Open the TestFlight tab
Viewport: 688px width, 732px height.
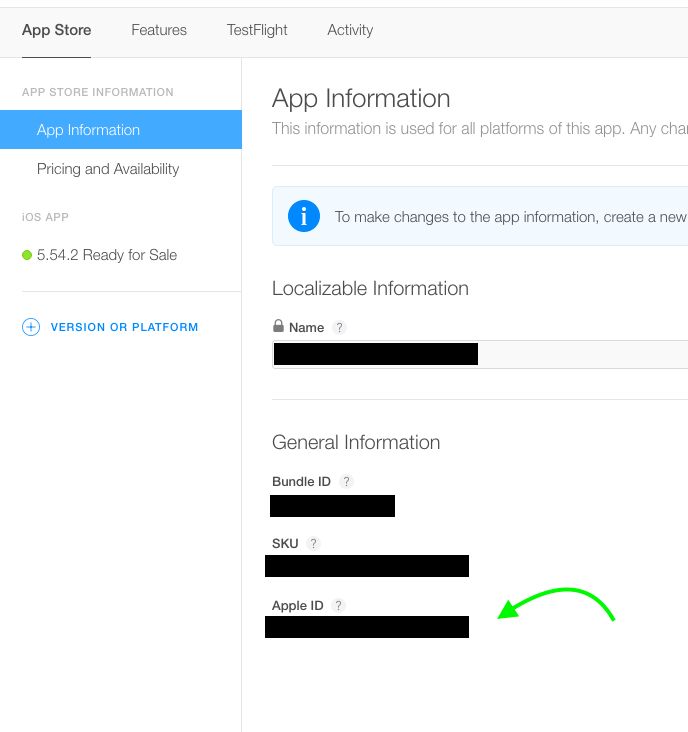257,30
